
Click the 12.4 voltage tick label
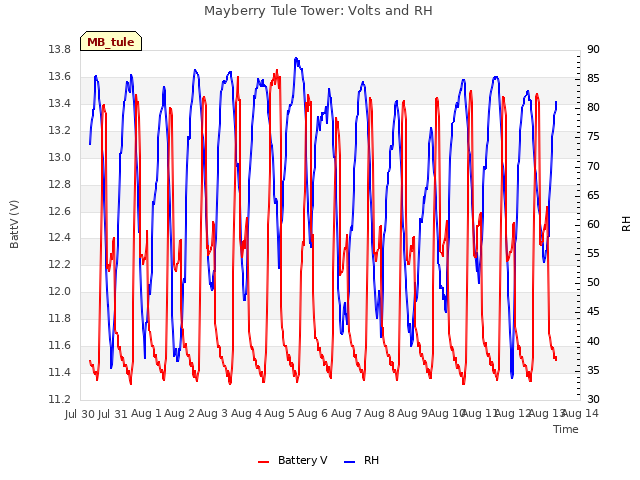[59, 238]
